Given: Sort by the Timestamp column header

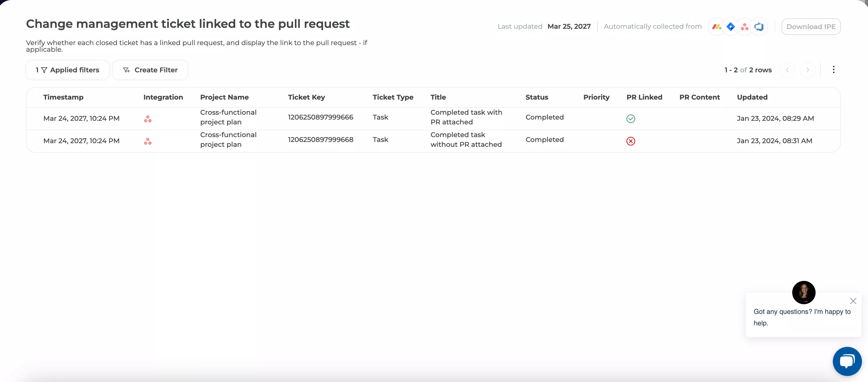Looking at the screenshot, I should click(63, 97).
